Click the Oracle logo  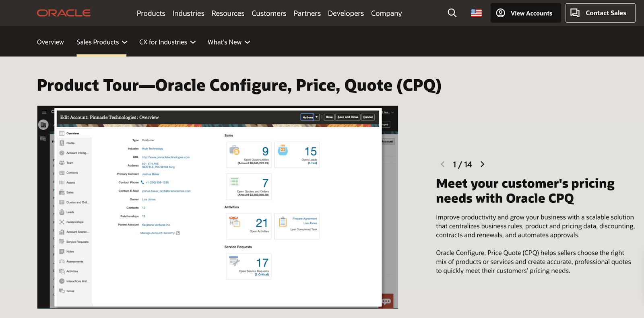click(x=64, y=13)
